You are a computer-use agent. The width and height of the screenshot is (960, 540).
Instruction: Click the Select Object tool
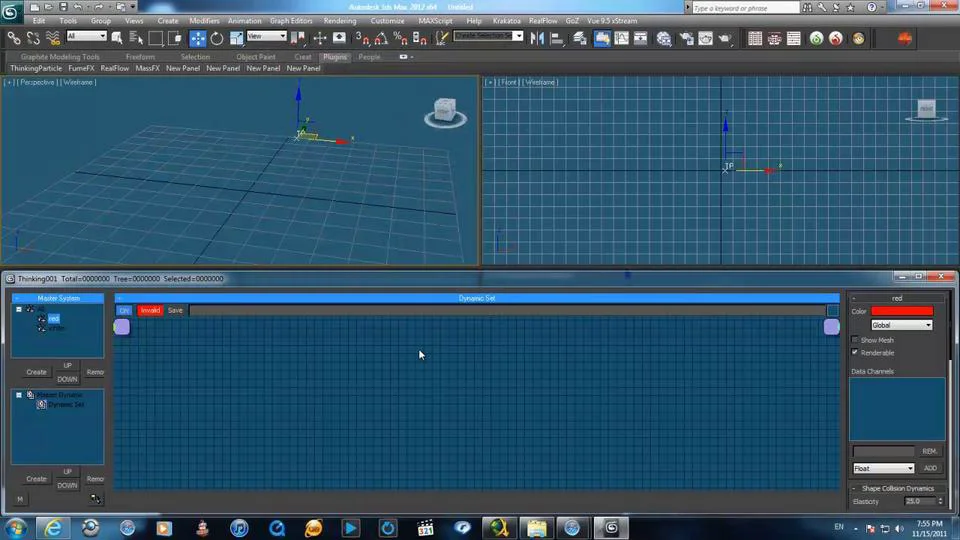click(117, 39)
